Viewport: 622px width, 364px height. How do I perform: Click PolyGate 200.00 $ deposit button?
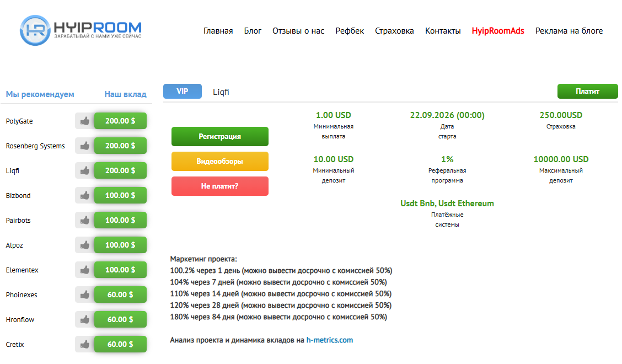[120, 121]
